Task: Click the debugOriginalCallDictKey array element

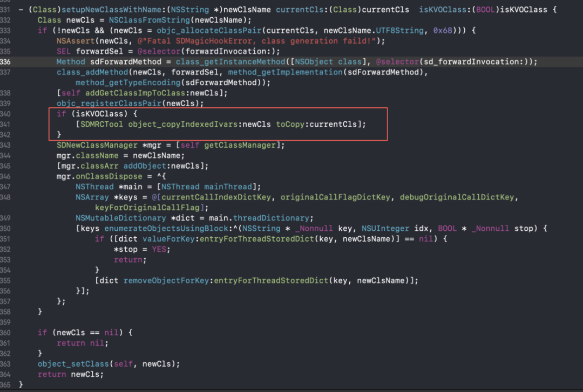Action: point(457,197)
